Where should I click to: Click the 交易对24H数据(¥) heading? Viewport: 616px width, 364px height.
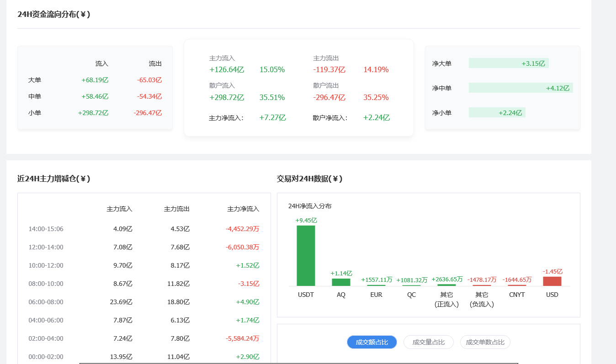(x=310, y=179)
